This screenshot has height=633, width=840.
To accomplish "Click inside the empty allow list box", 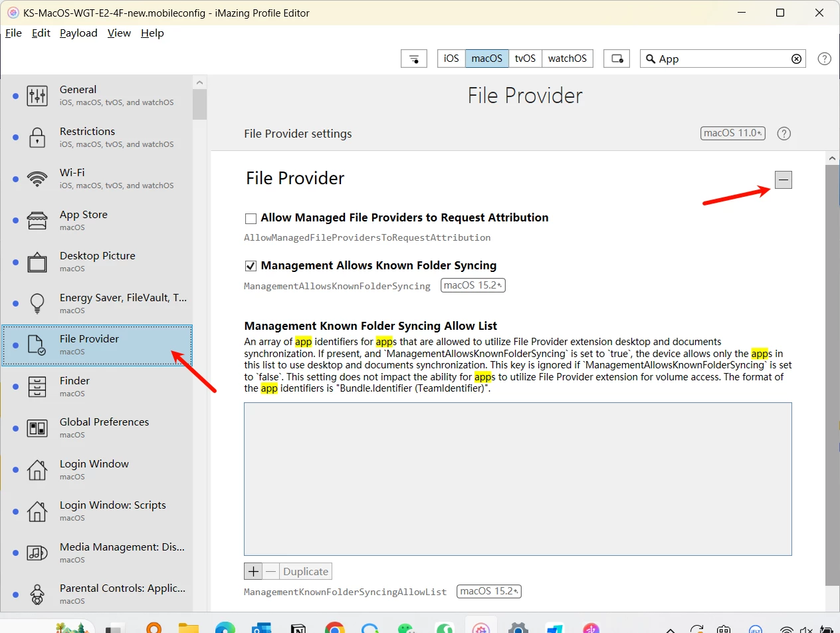I will (x=518, y=479).
